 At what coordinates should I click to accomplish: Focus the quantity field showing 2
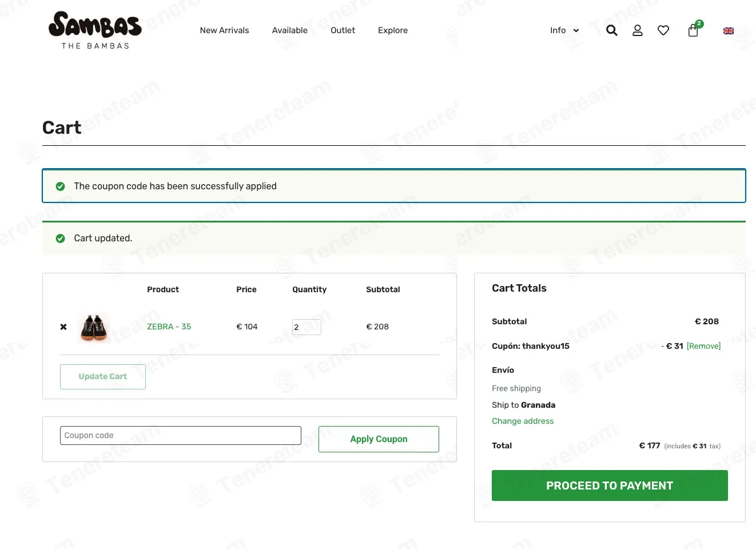(307, 327)
